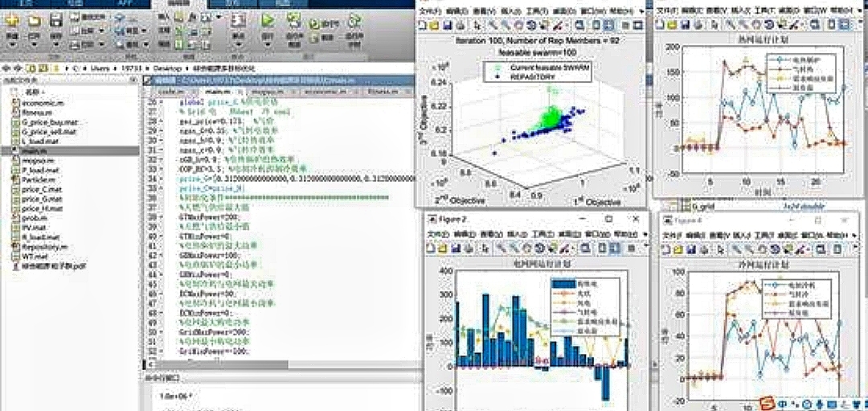Image resolution: width=868 pixels, height=411 pixels.
Task: Select Zoom In tool in Pareto figure toolbar
Action: 493,25
